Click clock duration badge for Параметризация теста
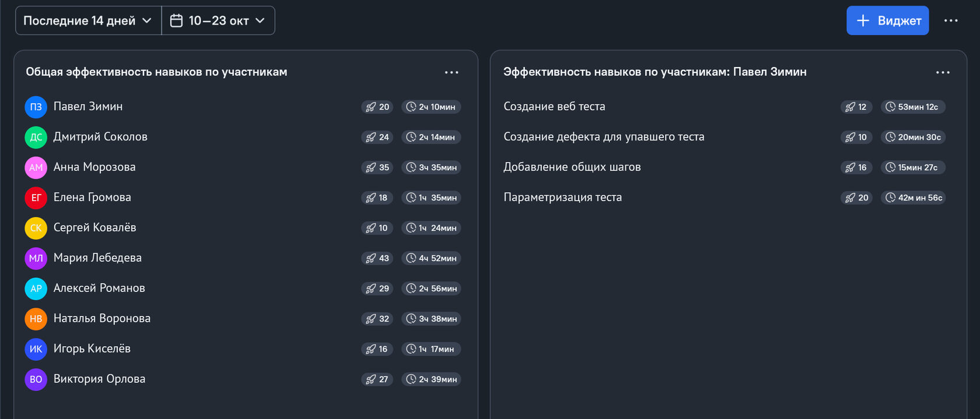980x419 pixels. pos(913,198)
